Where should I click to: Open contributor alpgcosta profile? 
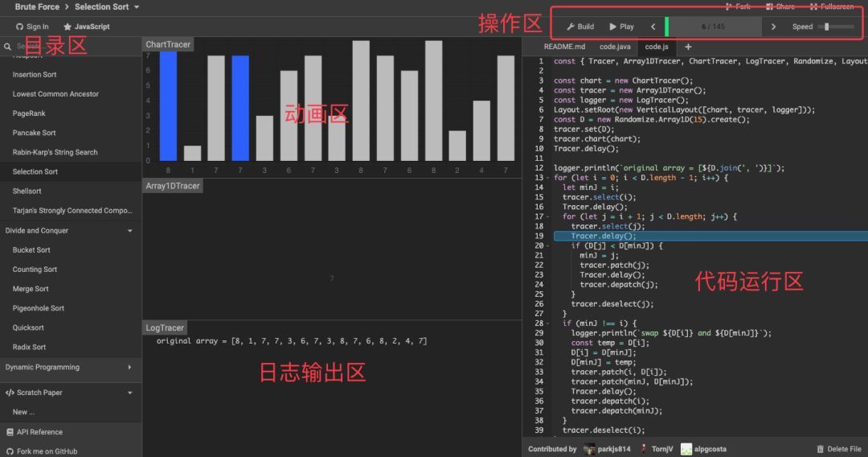coord(703,449)
